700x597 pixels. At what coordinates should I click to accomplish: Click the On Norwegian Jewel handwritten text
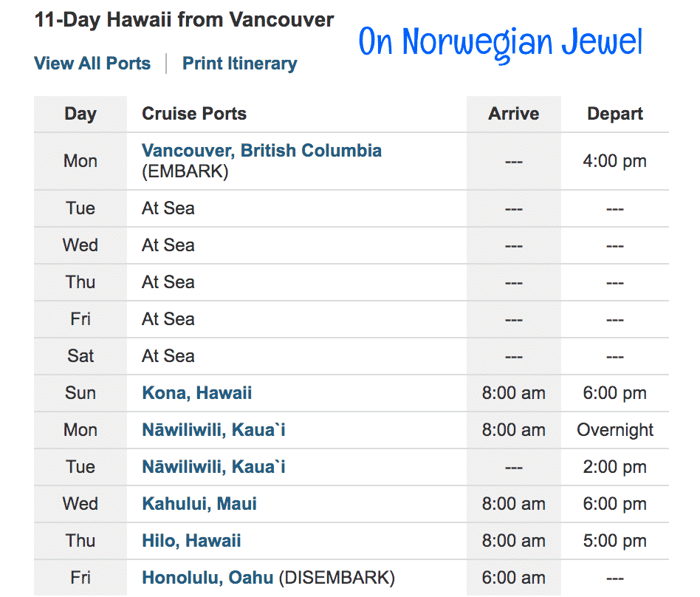pos(501,44)
